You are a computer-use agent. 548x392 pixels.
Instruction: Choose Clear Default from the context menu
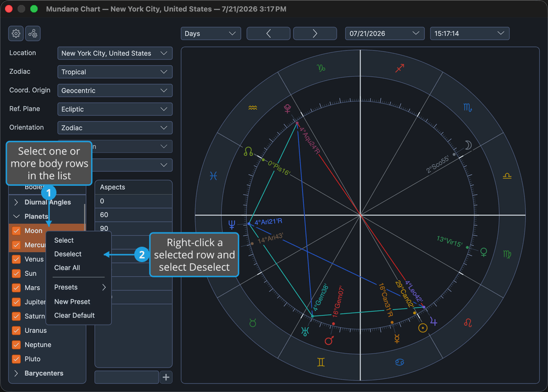[x=78, y=315]
